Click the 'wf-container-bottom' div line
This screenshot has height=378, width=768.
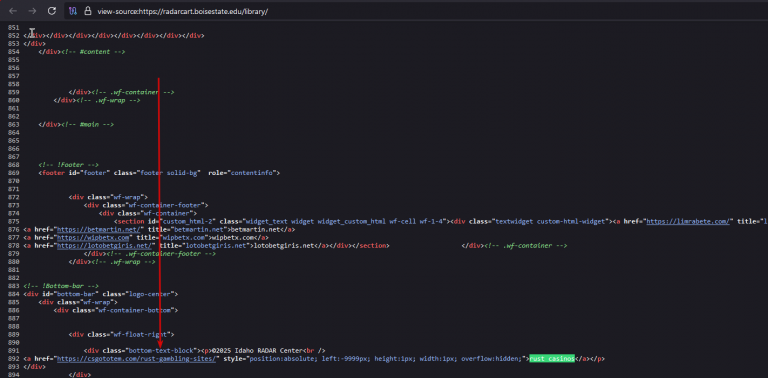coord(116,310)
